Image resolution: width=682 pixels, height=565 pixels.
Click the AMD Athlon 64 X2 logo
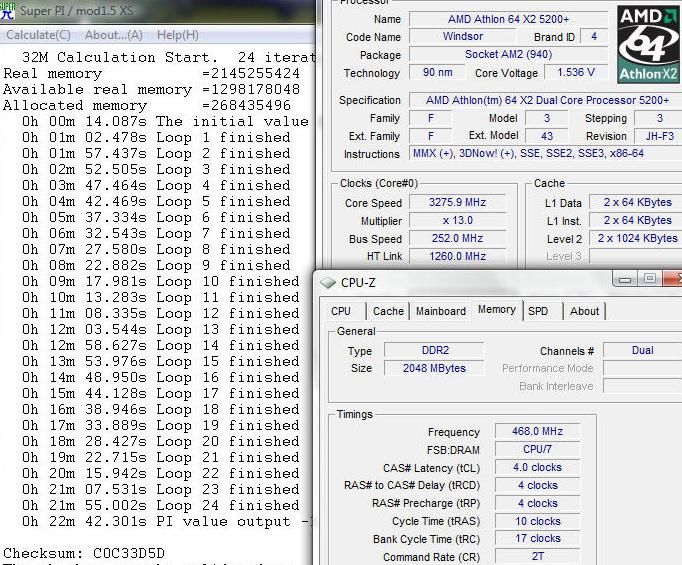[649, 44]
